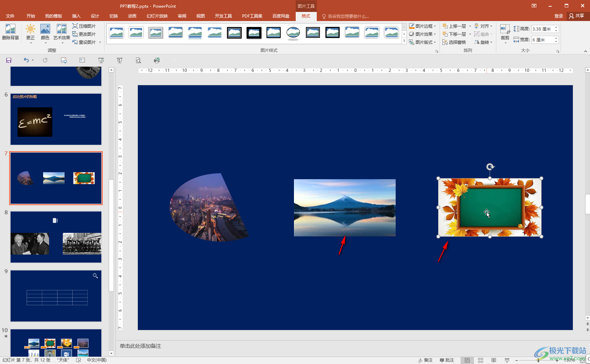
Task: Open the Rotate (旋转) dropdown
Action: pos(483,42)
